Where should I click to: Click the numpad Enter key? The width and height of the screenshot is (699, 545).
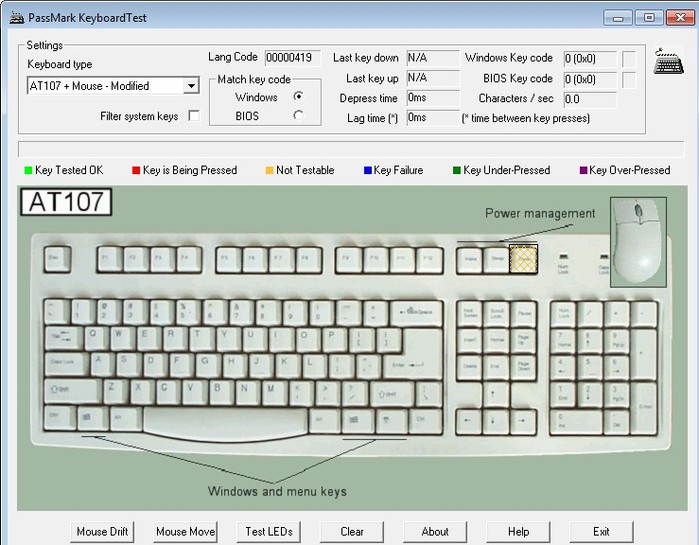coord(645,408)
